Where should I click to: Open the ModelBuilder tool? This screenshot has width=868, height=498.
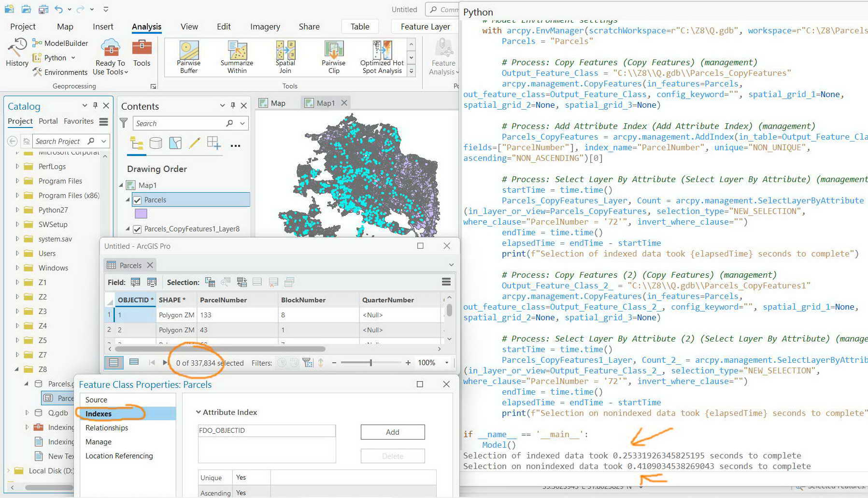pos(60,43)
